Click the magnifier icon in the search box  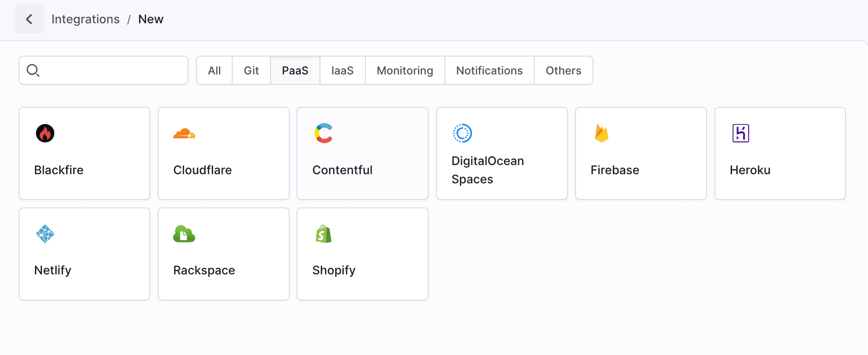[x=33, y=70]
